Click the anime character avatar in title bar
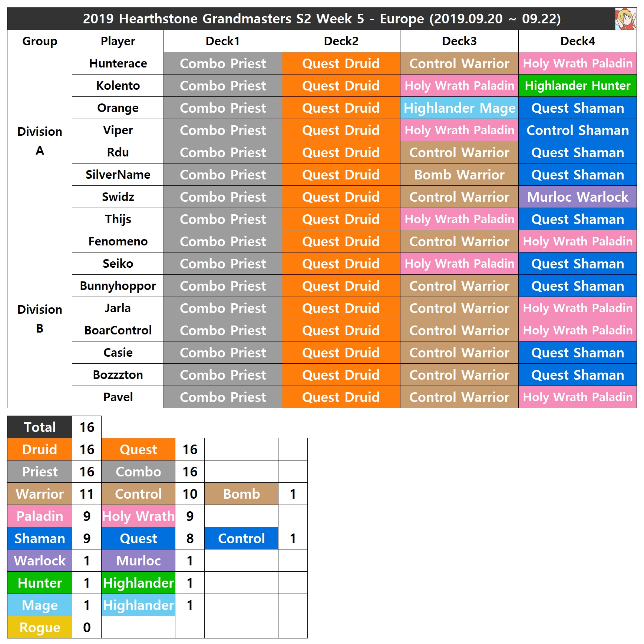Viewport: 644px width, 644px height. (x=625, y=19)
